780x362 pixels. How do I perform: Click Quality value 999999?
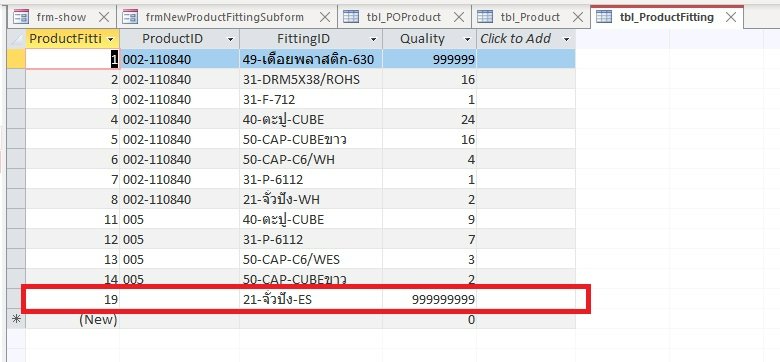coord(430,60)
